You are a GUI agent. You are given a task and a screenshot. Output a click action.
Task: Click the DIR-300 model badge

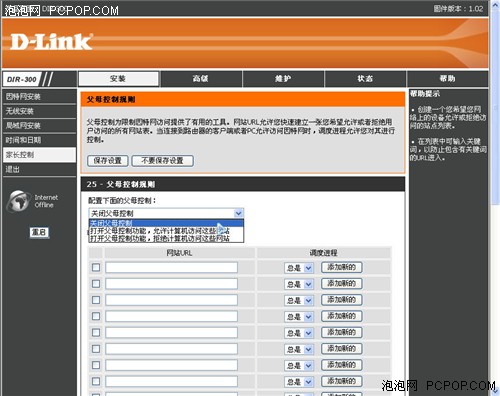click(22, 79)
